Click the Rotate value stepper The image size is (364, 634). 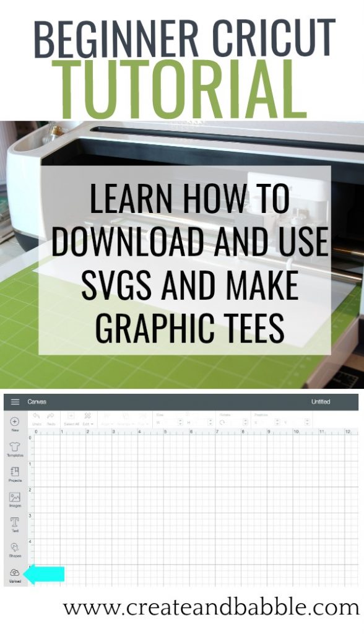point(246,422)
